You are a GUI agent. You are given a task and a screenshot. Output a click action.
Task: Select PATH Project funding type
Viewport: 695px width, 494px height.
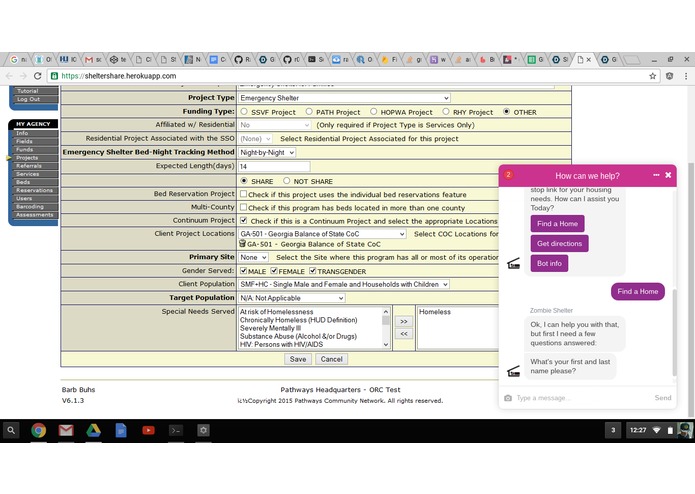309,112
